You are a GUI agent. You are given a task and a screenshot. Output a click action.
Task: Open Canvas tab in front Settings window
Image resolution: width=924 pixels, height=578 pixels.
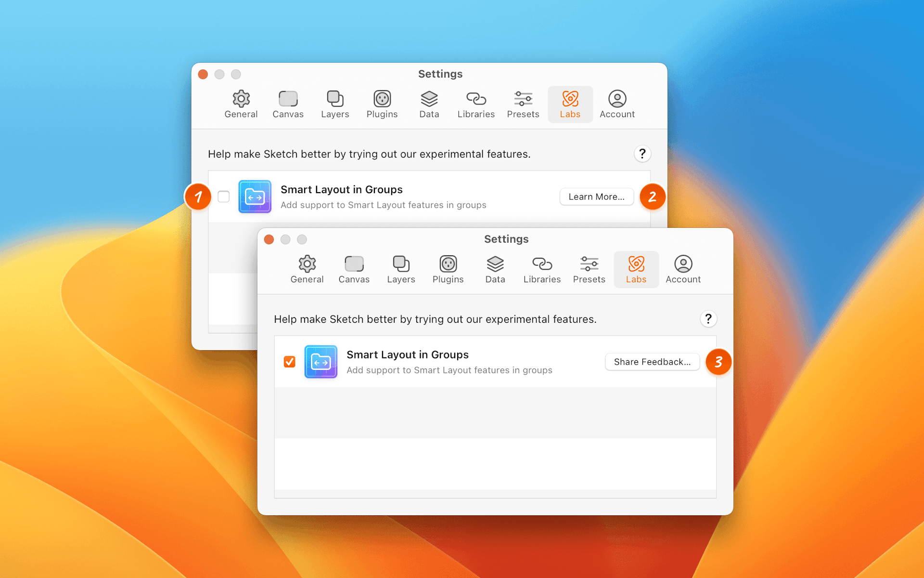[x=354, y=270]
